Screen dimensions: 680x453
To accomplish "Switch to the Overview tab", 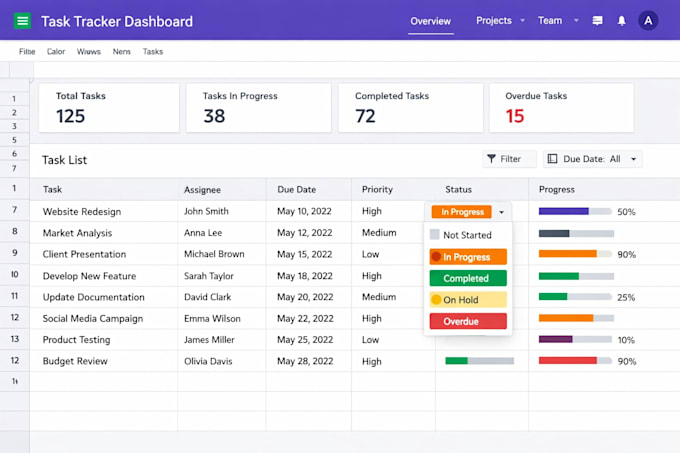I will (431, 21).
